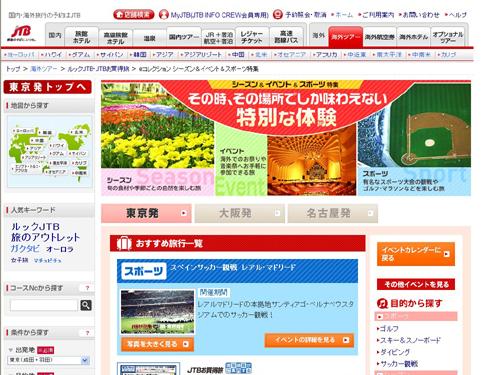This screenshot has height=375, width=500.
Task: Collapse the 出発地 triangle expander
Action: coord(11,350)
